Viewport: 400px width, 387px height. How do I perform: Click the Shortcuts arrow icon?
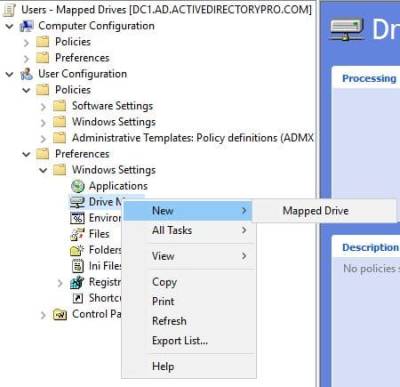(x=77, y=298)
